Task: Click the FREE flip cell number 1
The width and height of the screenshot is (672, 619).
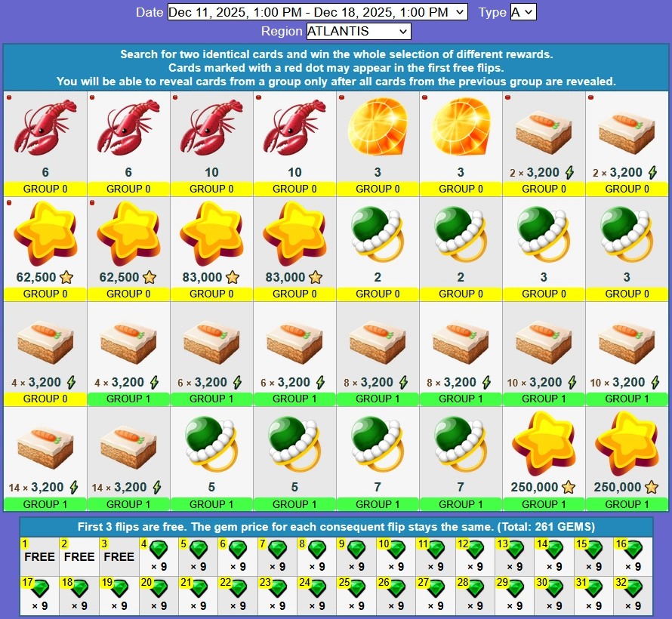Action: [x=39, y=556]
